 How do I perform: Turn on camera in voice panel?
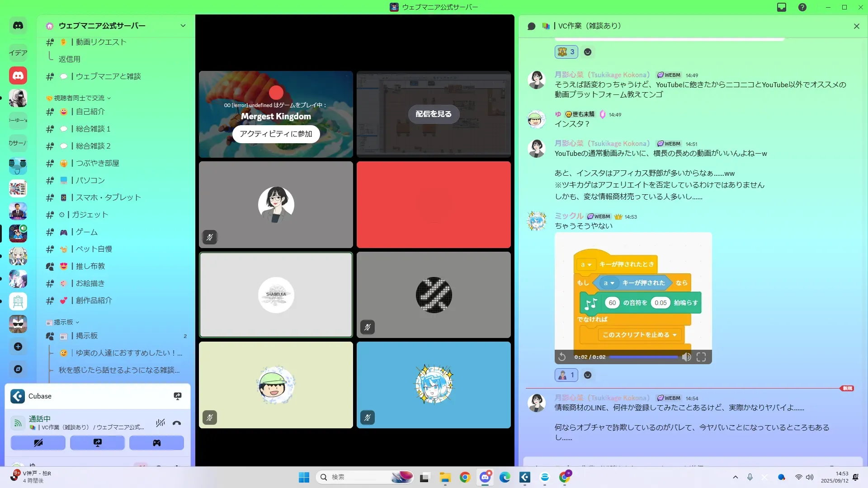[38, 443]
